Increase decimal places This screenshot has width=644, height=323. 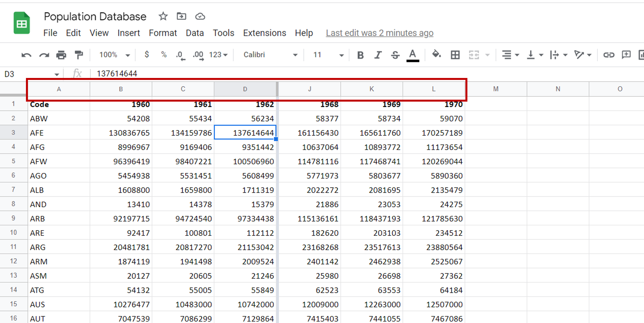click(198, 55)
